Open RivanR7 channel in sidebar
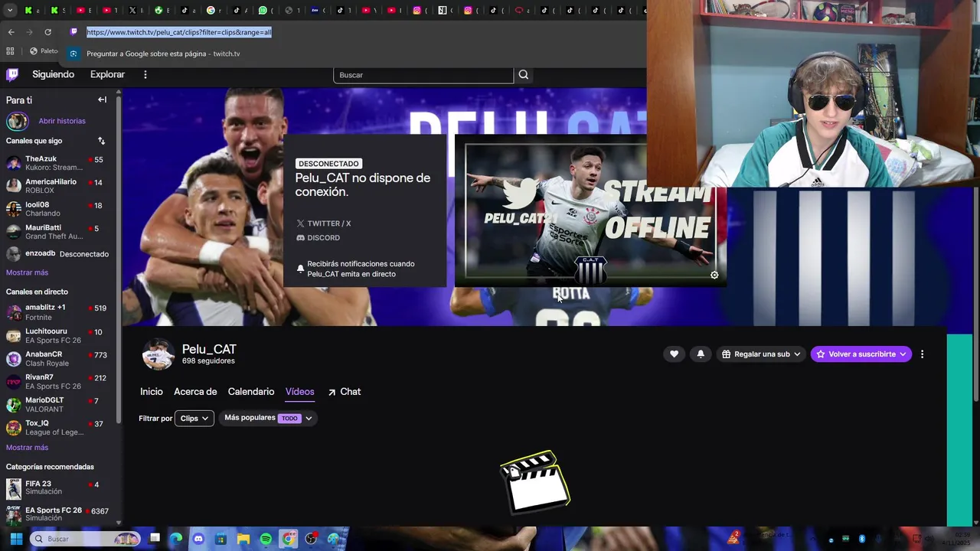Screen dimensions: 980x551 [60, 382]
